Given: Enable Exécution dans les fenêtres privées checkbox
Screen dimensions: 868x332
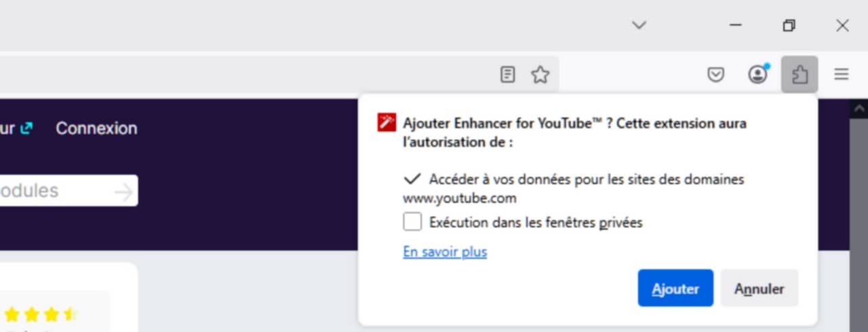Looking at the screenshot, I should 412,222.
